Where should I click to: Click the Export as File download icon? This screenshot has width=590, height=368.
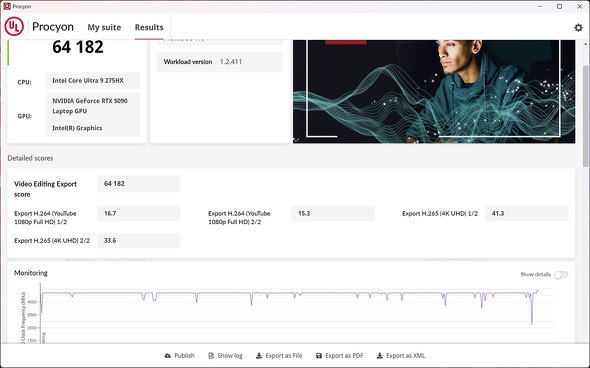tap(259, 356)
